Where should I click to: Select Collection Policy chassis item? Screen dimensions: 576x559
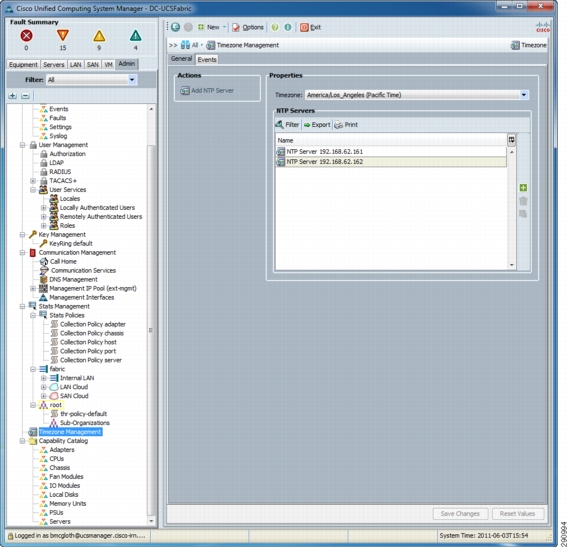[x=92, y=333]
